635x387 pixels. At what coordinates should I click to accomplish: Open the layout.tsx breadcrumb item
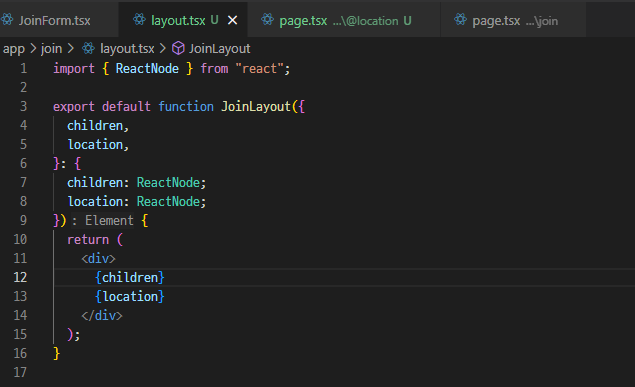(x=127, y=49)
